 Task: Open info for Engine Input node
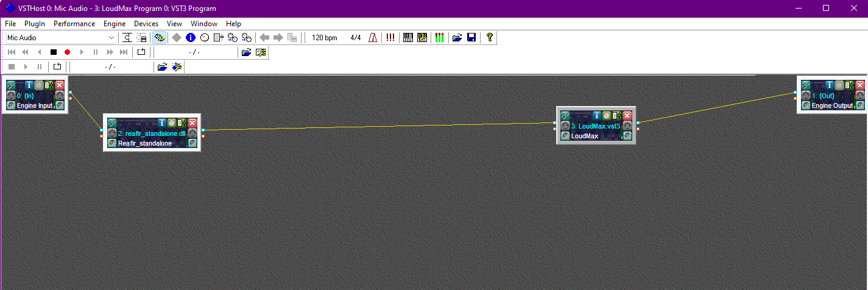coord(29,85)
